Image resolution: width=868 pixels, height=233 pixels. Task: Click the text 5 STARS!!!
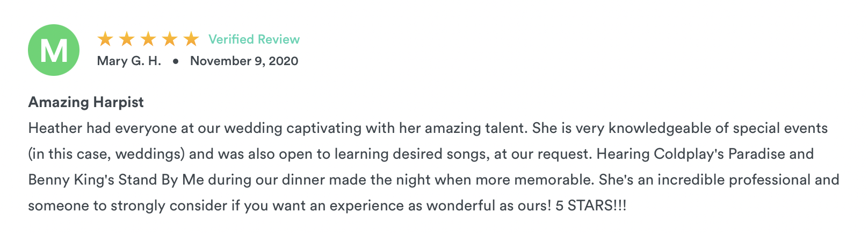(591, 206)
